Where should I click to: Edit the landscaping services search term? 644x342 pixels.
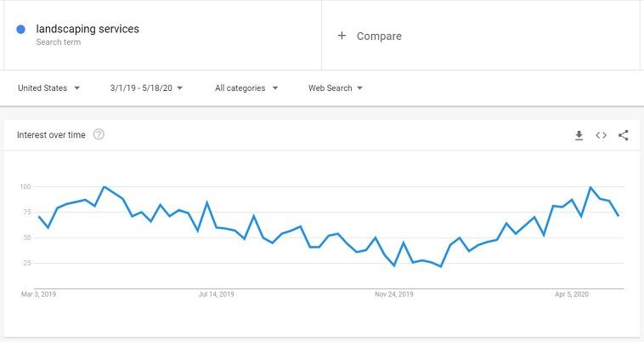click(88, 29)
